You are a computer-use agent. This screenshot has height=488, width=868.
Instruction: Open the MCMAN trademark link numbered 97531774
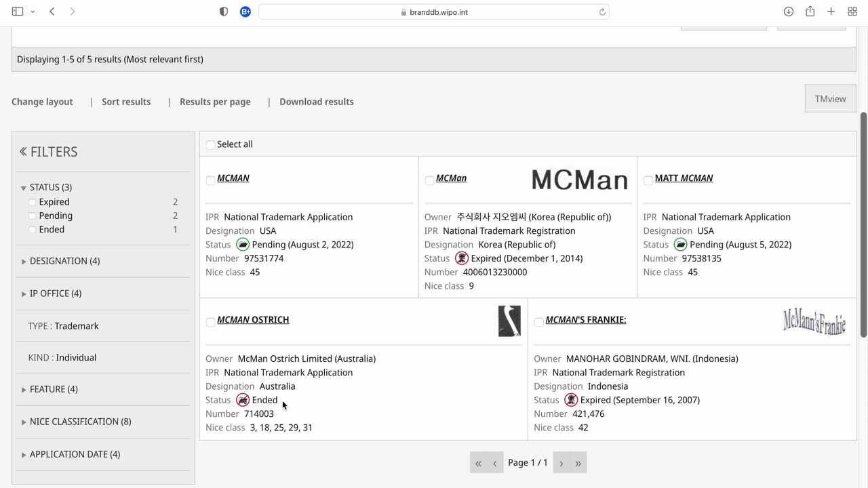point(233,178)
